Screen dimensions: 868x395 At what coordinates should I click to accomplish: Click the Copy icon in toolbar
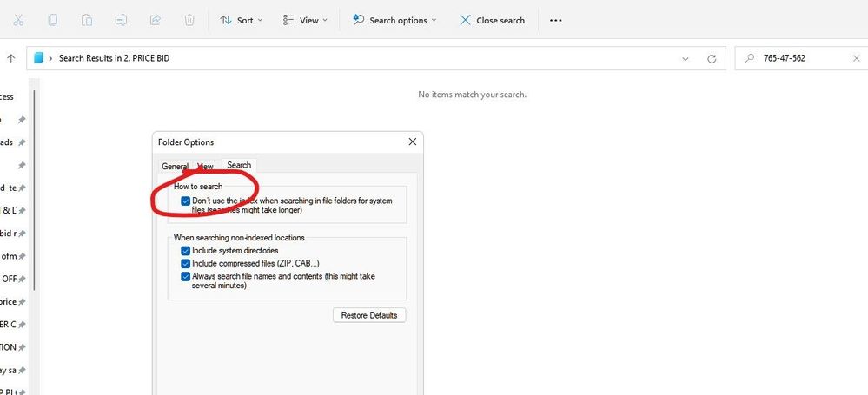point(53,21)
